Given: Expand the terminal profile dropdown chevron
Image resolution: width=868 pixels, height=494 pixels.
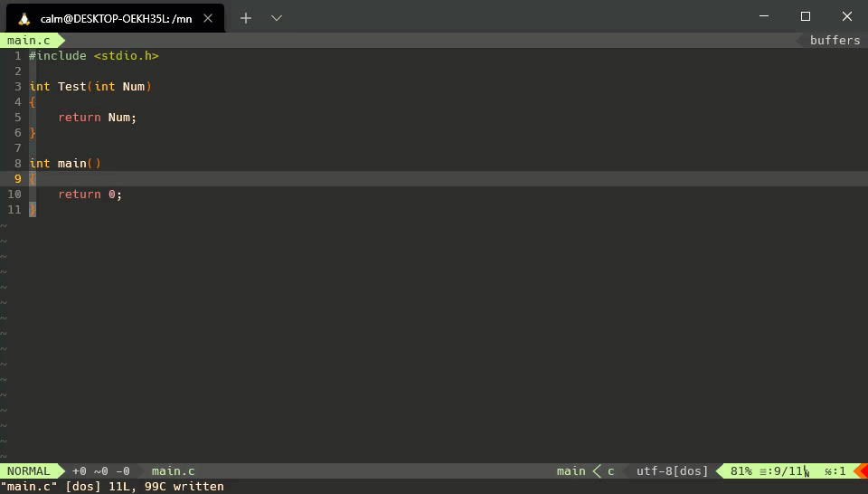Looking at the screenshot, I should (x=277, y=18).
